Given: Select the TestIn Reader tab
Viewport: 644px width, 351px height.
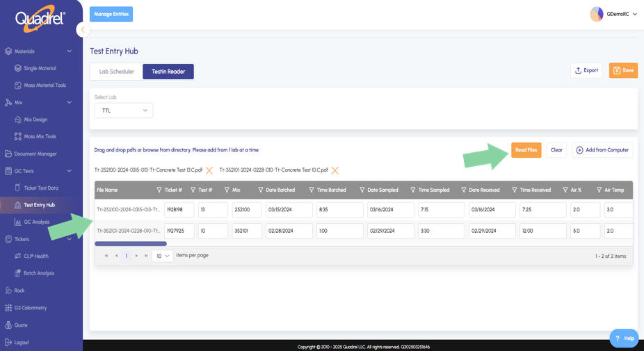Looking at the screenshot, I should (168, 72).
